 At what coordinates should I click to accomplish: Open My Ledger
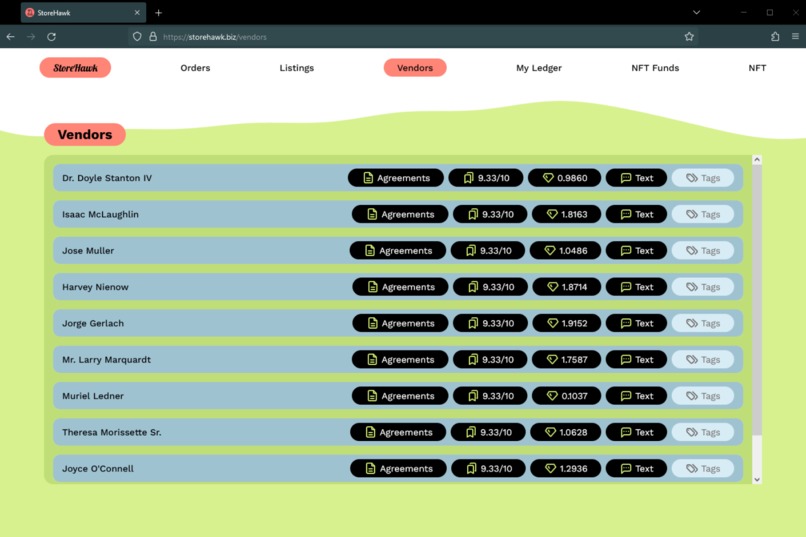539,68
